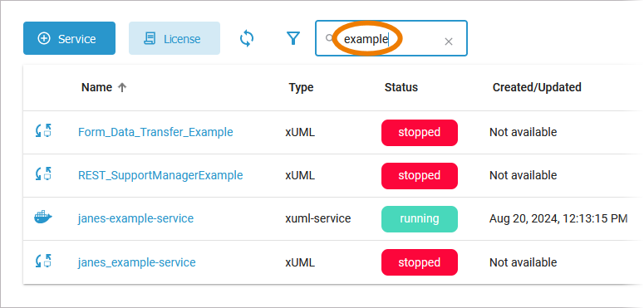Select xuml-service type cell
644x308 pixels.
pos(318,218)
